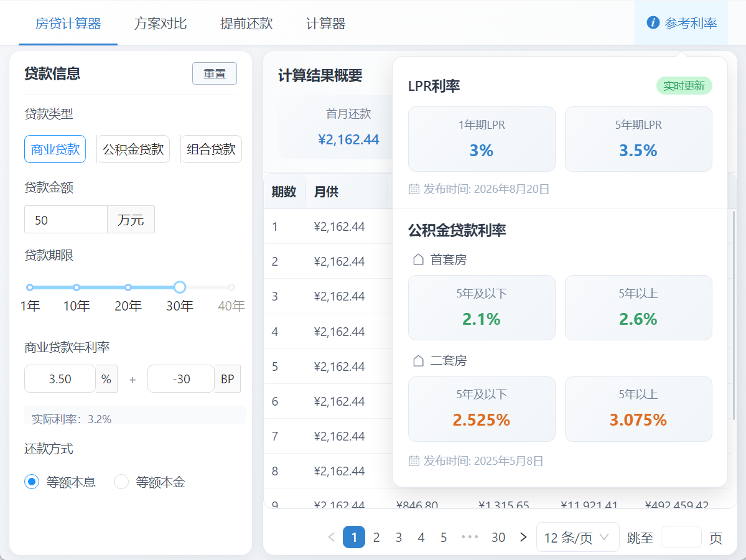Go to page 3 of results
Screen dimensions: 746x560
click(x=399, y=537)
